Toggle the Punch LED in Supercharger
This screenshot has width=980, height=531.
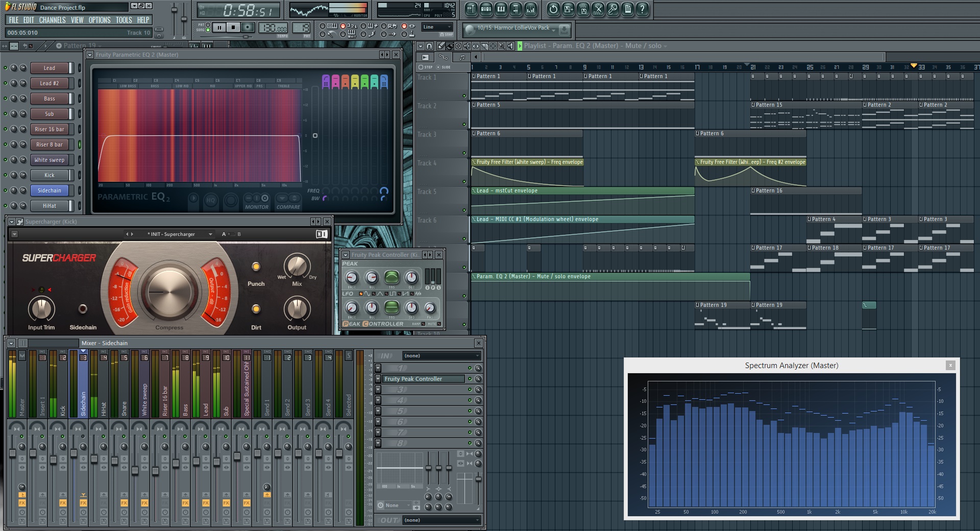[x=256, y=267]
